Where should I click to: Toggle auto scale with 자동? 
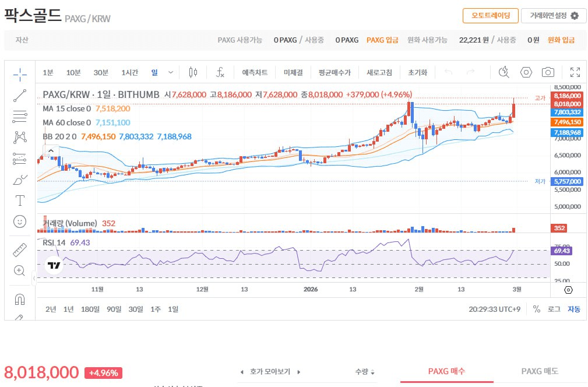(x=573, y=309)
